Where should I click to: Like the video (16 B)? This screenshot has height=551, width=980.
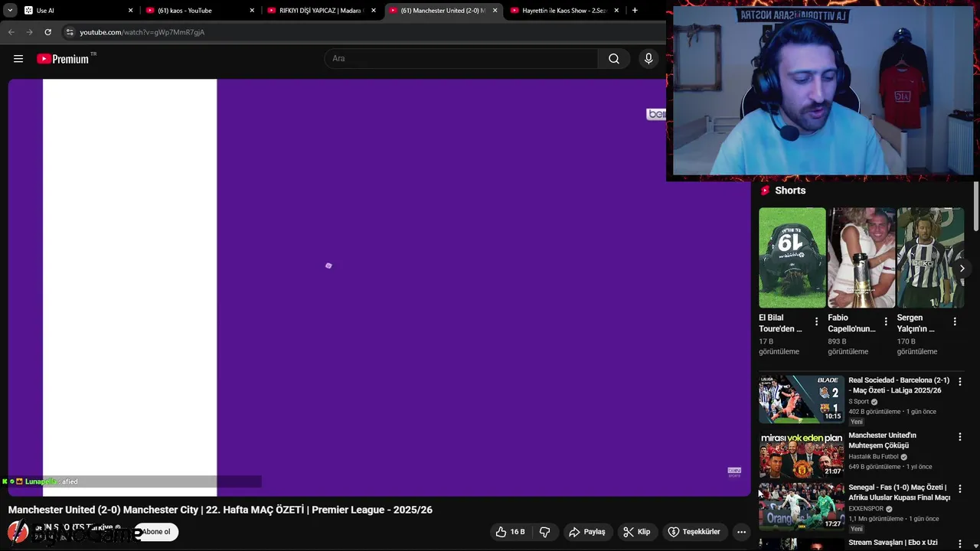(x=511, y=532)
